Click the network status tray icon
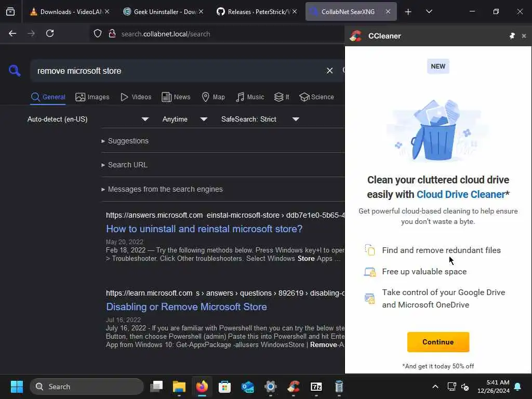The width and height of the screenshot is (532, 399). coord(452,387)
